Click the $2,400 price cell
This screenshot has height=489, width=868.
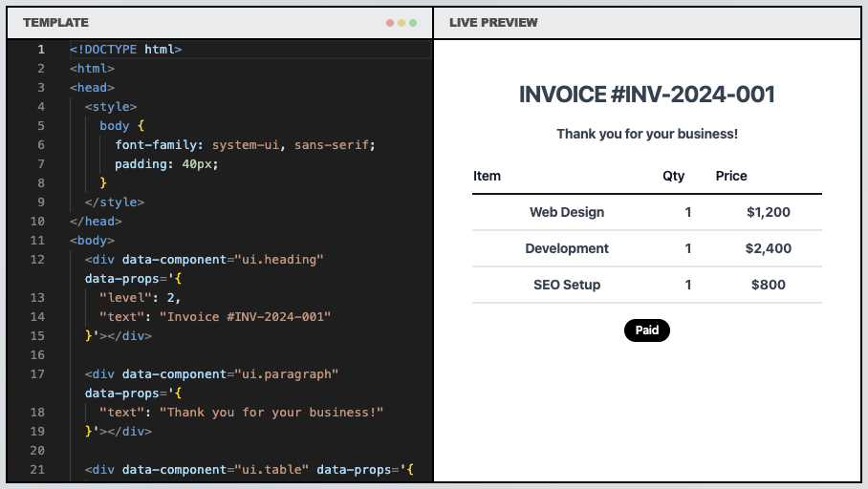[769, 248]
